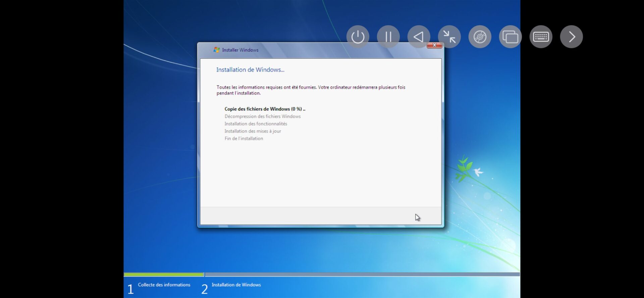This screenshot has height=298, width=644.
Task: Click 'Collecte des informations' stage label
Action: point(164,285)
